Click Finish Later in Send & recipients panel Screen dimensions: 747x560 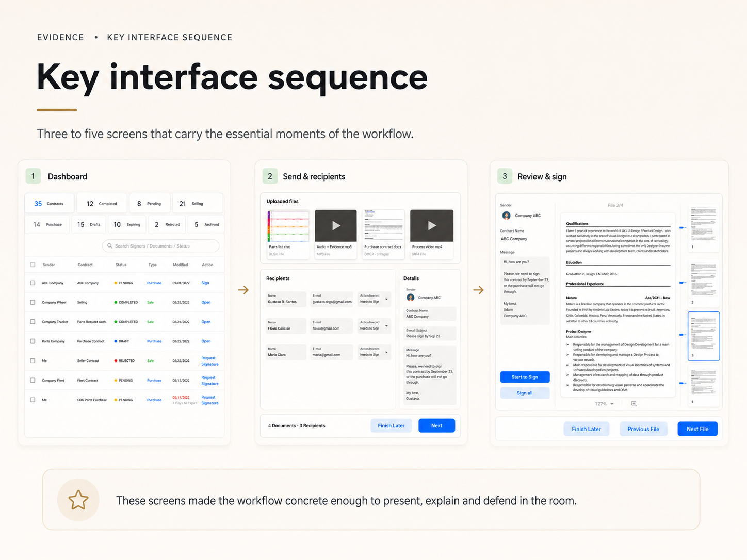(x=391, y=425)
